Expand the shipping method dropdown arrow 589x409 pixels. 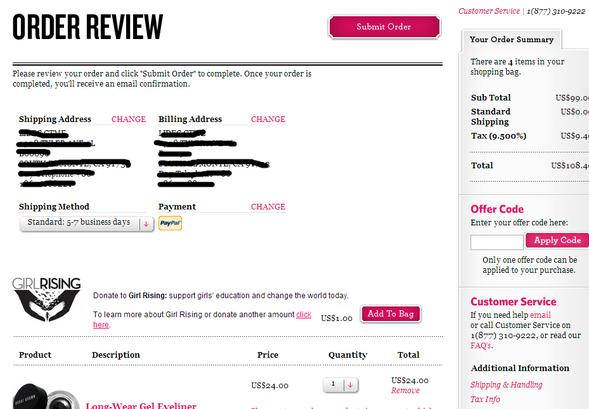coord(146,224)
